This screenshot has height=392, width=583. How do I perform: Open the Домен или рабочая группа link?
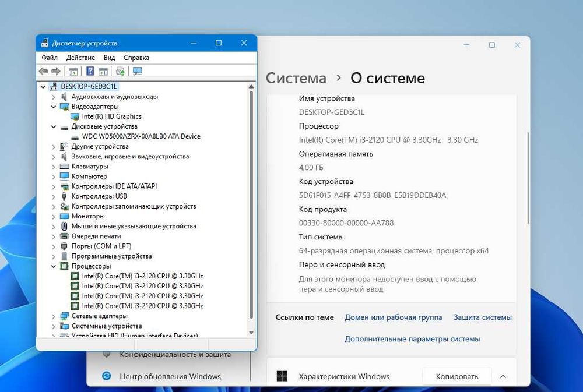(394, 317)
